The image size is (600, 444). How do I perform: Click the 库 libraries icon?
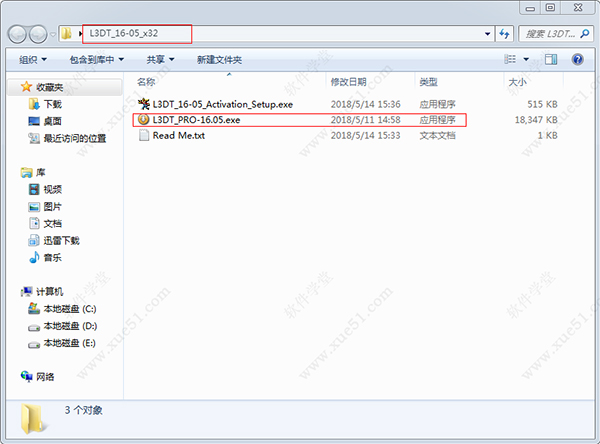26,173
